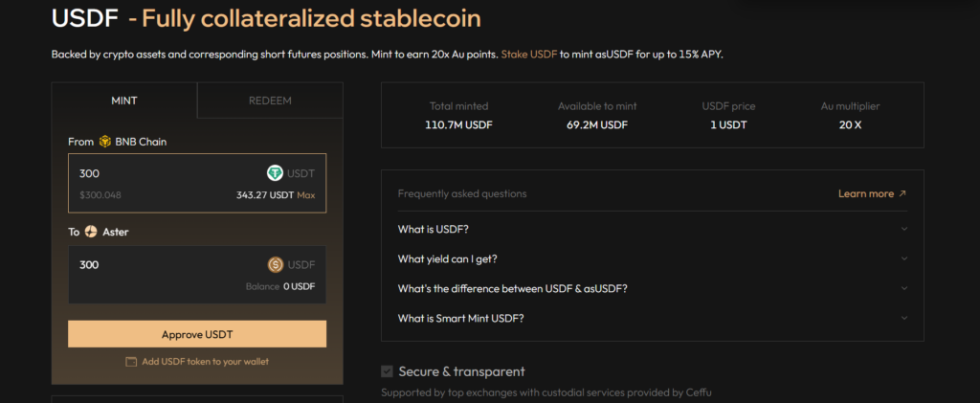
Task: Click Max to use full USDT balance
Action: (305, 195)
